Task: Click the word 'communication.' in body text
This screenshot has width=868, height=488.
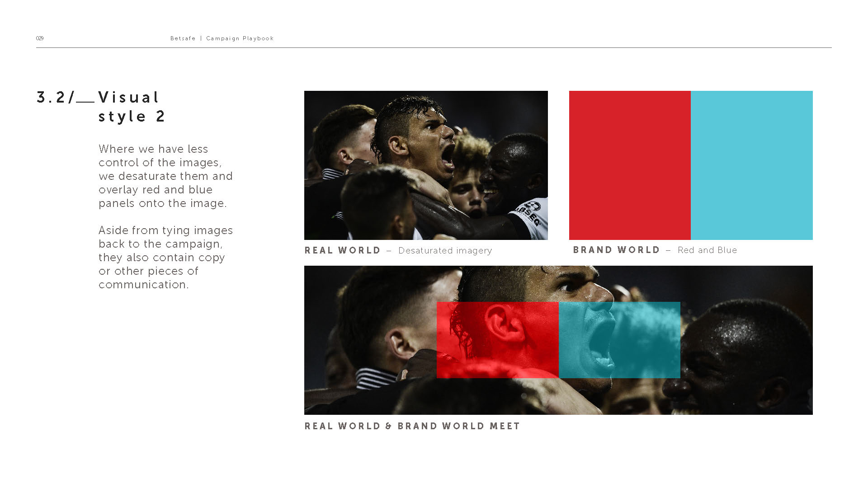Action: pos(144,285)
